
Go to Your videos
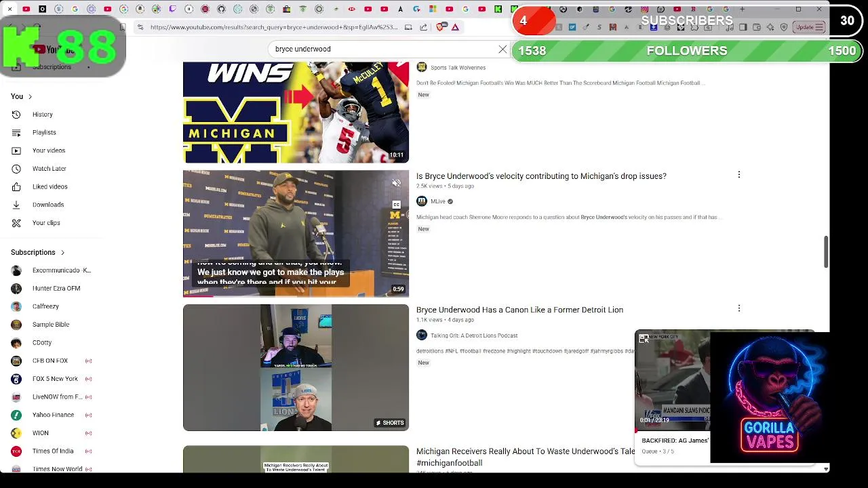(x=49, y=150)
